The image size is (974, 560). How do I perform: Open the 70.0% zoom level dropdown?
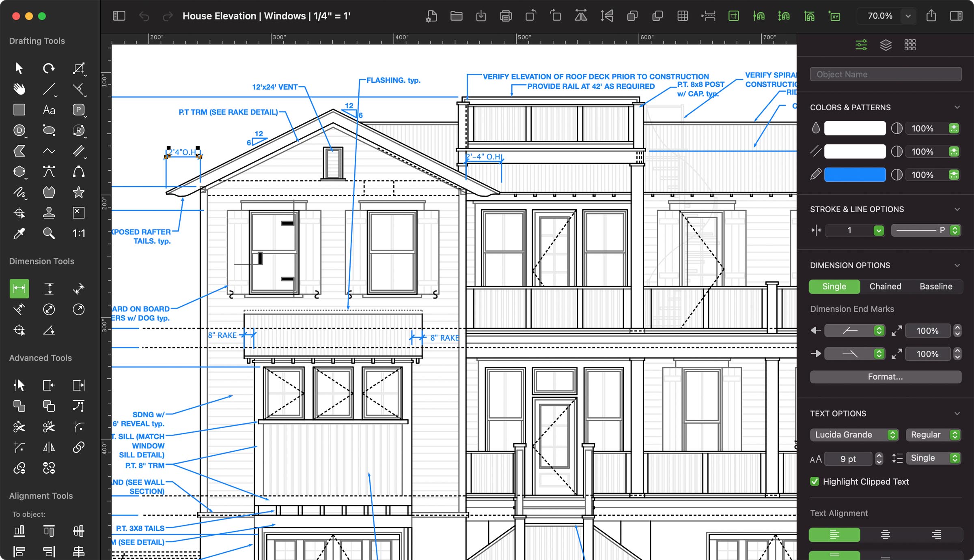908,16
